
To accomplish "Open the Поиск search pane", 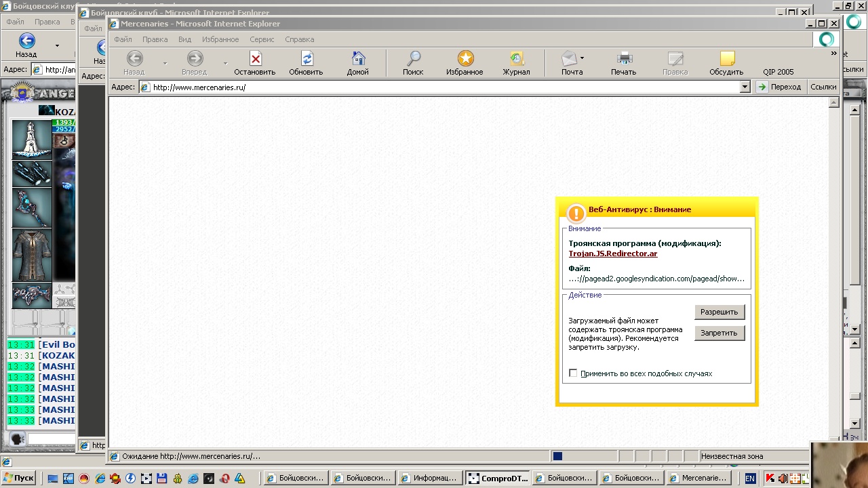I will pyautogui.click(x=413, y=63).
